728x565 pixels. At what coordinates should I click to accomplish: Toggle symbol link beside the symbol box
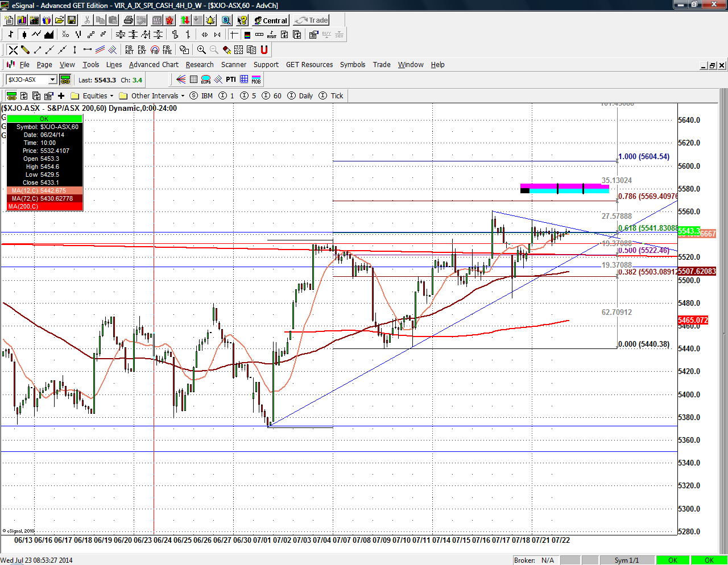[65, 80]
